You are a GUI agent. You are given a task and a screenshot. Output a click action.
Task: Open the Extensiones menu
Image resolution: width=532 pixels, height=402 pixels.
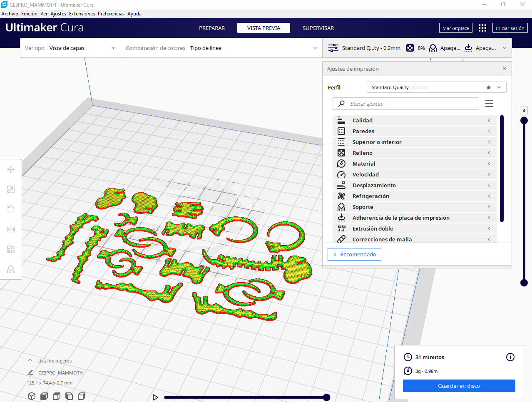click(x=82, y=13)
